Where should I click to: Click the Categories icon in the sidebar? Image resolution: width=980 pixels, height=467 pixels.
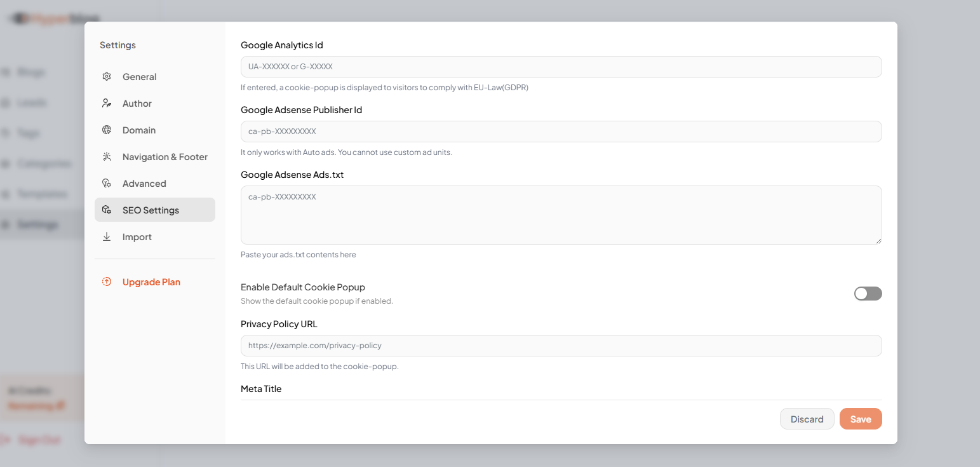(x=6, y=163)
